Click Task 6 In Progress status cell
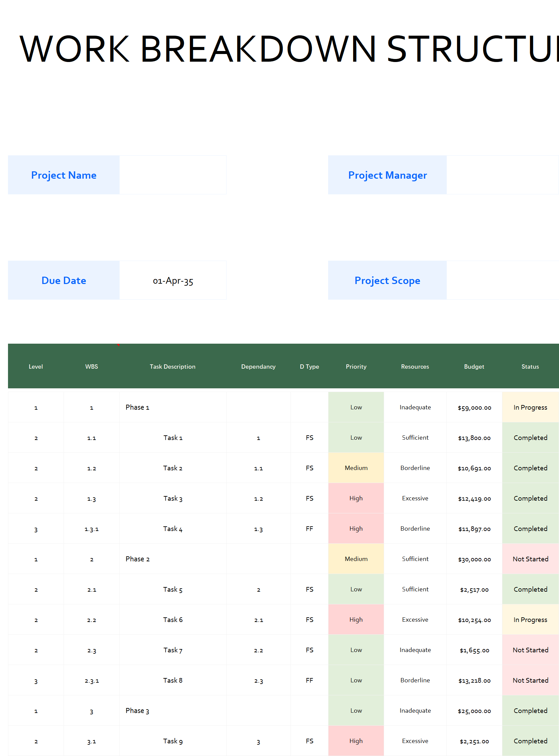Image resolution: width=559 pixels, height=756 pixels. 531,619
